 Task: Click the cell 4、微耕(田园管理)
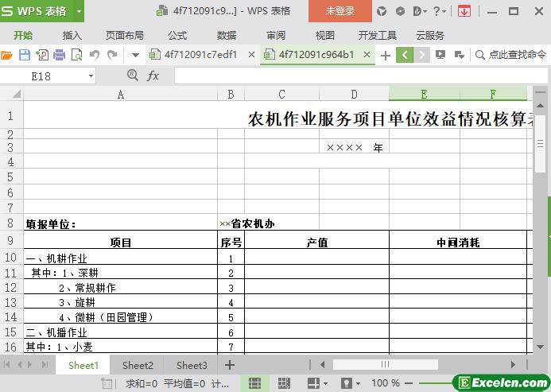pos(121,317)
